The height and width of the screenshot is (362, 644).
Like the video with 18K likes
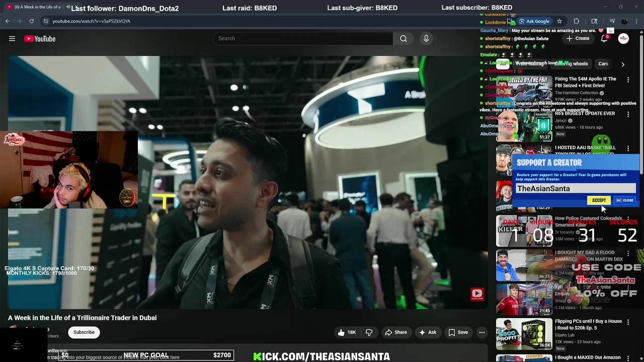pos(347,332)
